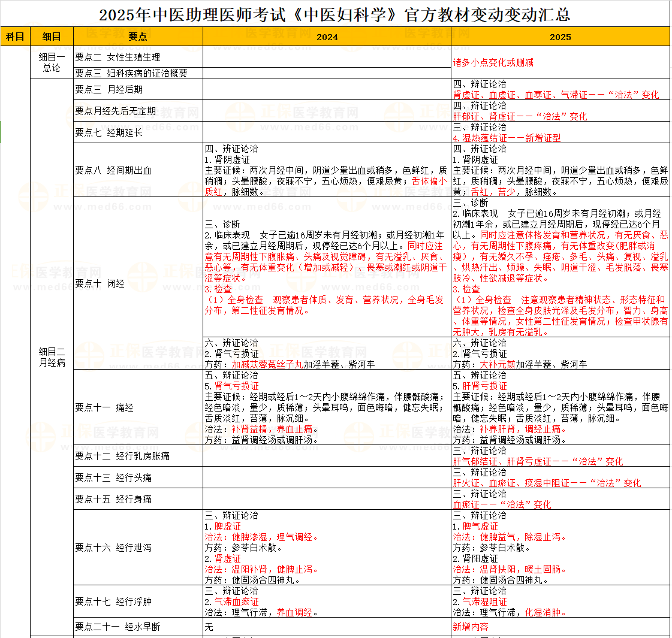Click the 要点十七 经行浮肿 cell
The height and width of the screenshot is (638, 672).
(x=113, y=601)
